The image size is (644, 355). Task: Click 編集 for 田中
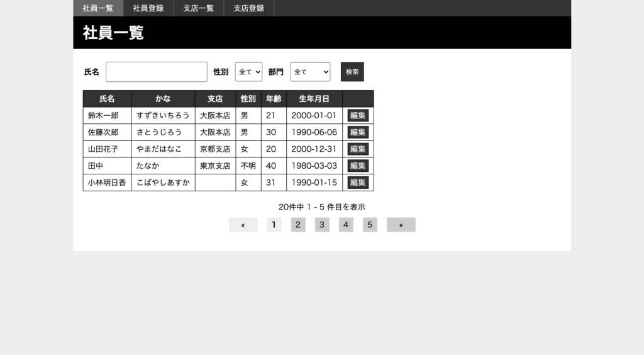coord(358,166)
